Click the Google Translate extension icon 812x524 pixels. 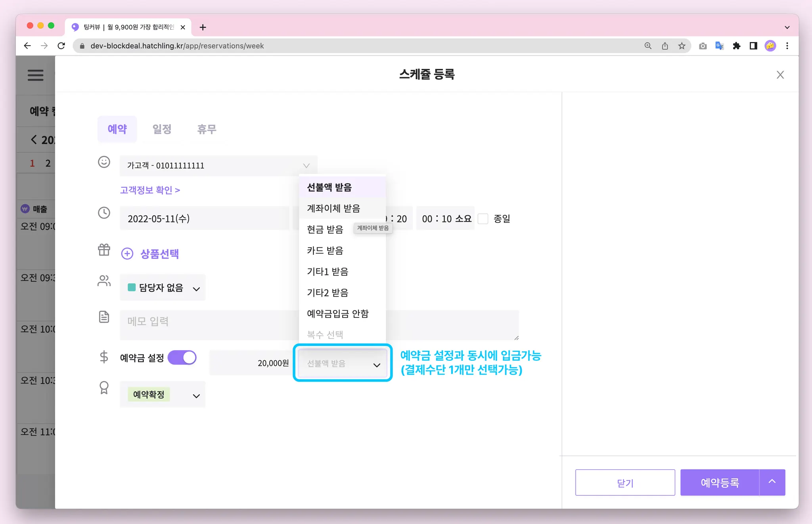[x=719, y=46]
